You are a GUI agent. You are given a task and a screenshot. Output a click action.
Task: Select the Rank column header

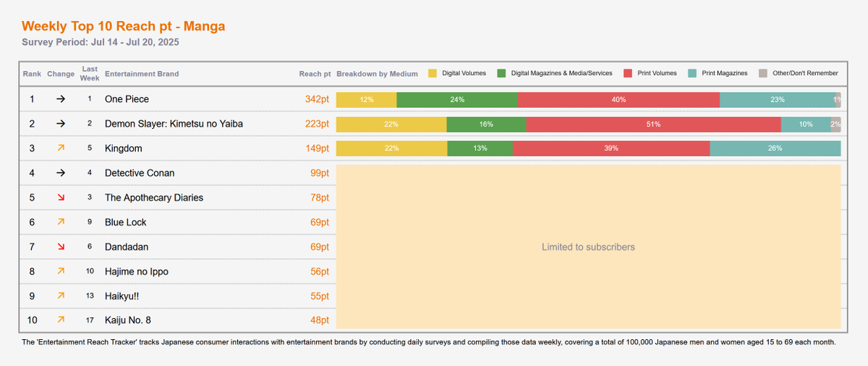pyautogui.click(x=32, y=74)
